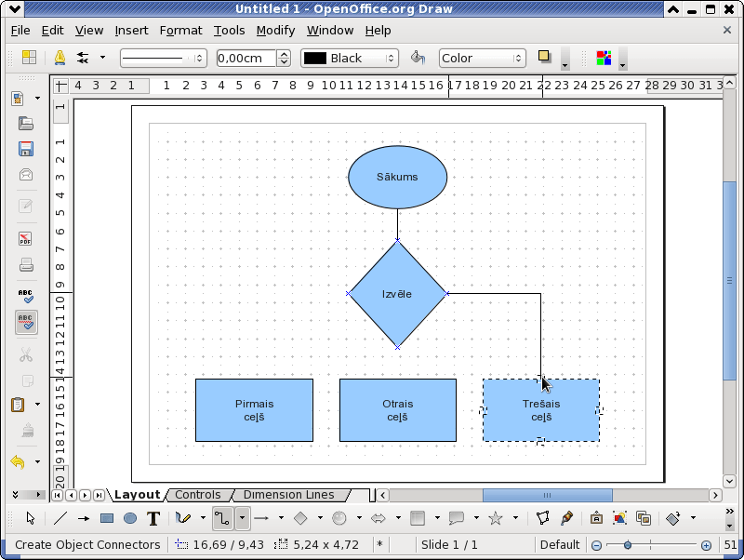Go to the last layer tab

coord(99,496)
